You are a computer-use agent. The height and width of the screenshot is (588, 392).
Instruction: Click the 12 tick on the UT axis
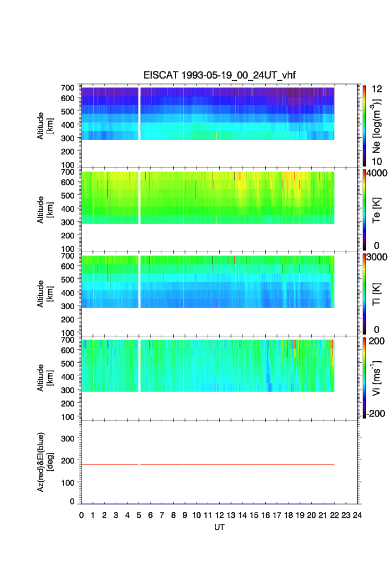pyautogui.click(x=220, y=516)
